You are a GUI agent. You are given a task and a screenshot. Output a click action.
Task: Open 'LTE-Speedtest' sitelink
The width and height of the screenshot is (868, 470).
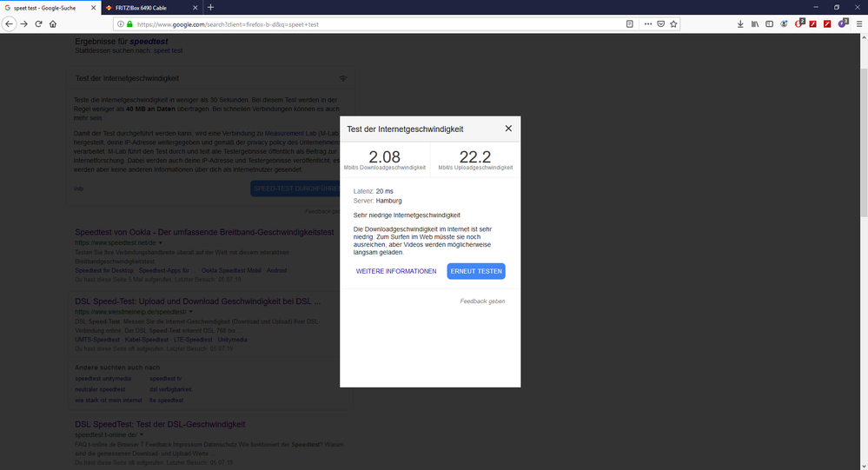pyautogui.click(x=193, y=340)
